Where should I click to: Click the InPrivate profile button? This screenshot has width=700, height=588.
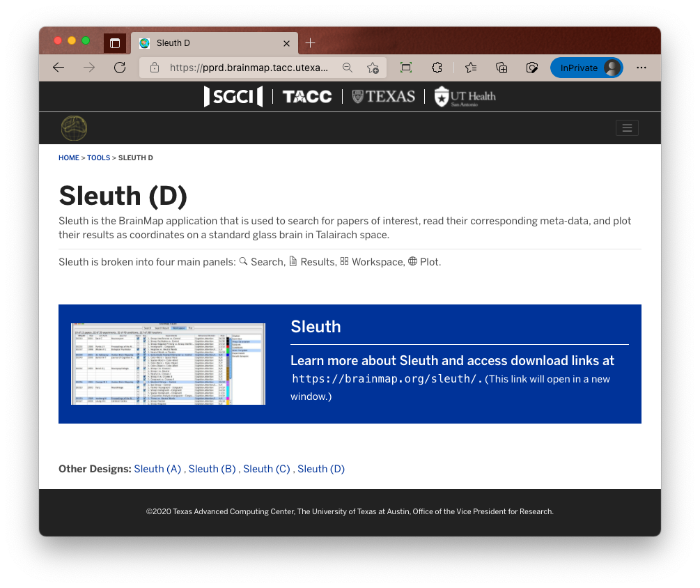coord(586,68)
